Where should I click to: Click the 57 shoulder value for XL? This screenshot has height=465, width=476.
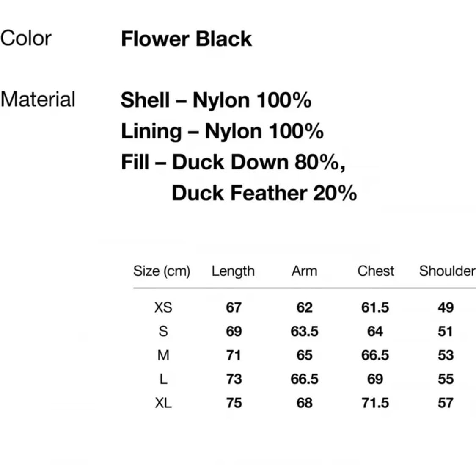446,403
